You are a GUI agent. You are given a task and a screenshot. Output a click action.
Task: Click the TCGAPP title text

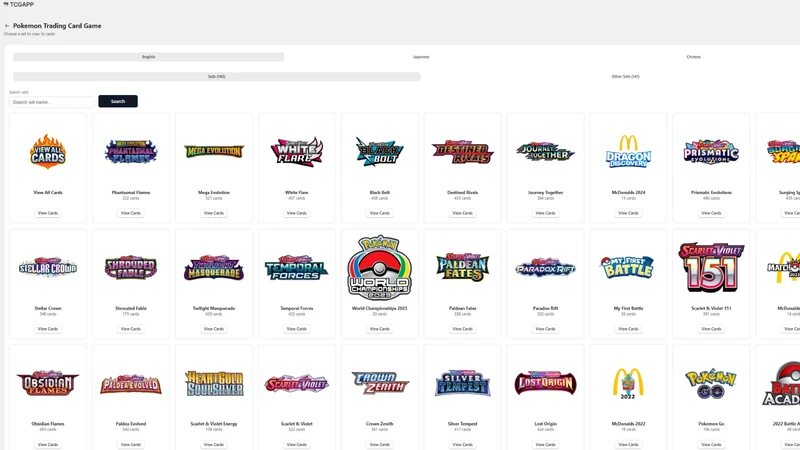tap(21, 4)
